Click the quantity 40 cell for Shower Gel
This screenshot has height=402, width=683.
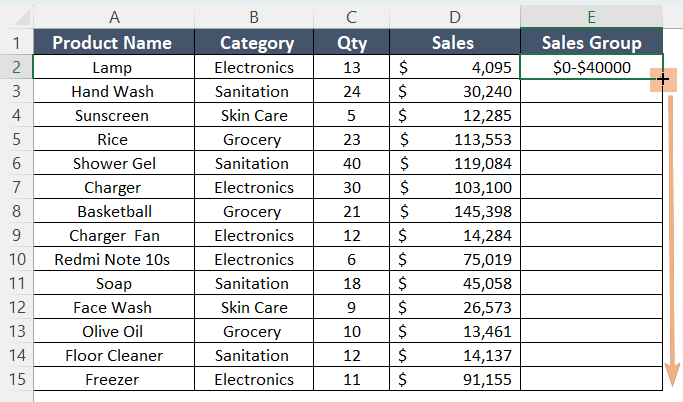tap(351, 163)
